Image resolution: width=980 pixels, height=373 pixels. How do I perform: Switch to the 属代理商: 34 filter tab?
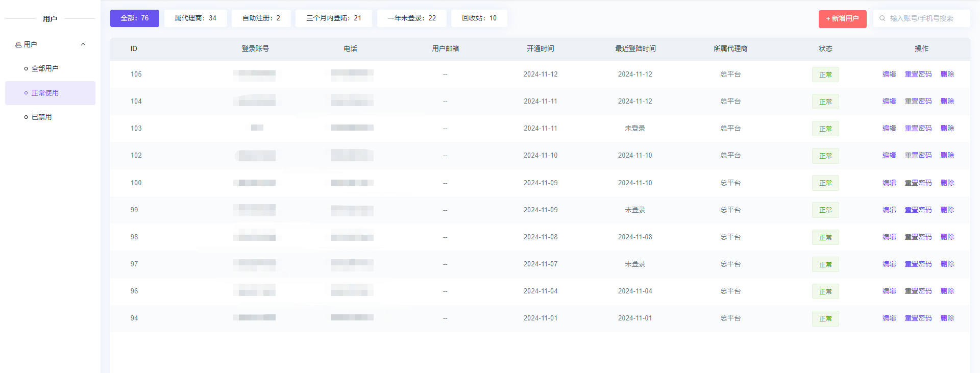pos(195,18)
